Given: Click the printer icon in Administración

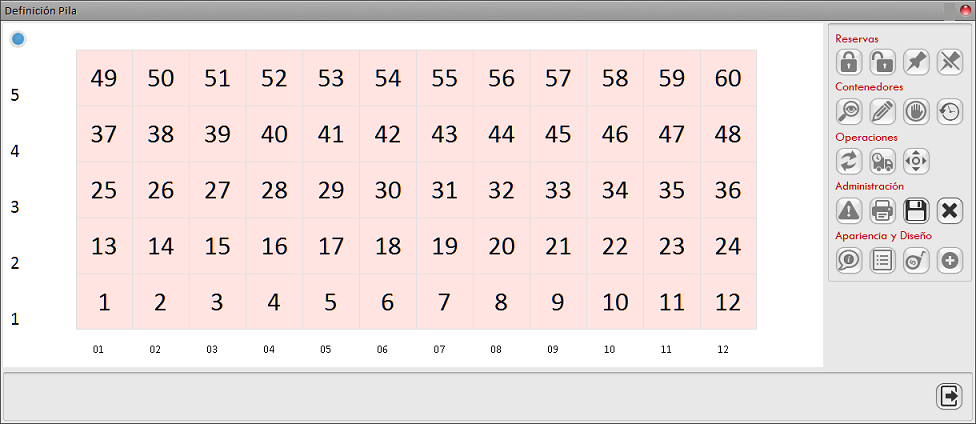Looking at the screenshot, I should tap(882, 211).
